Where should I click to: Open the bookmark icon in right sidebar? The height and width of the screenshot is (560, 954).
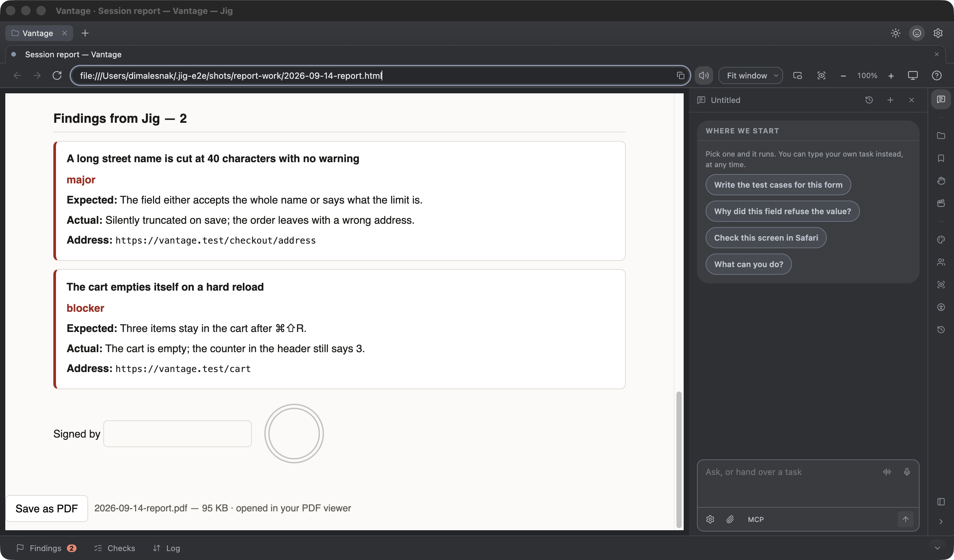pos(941,158)
